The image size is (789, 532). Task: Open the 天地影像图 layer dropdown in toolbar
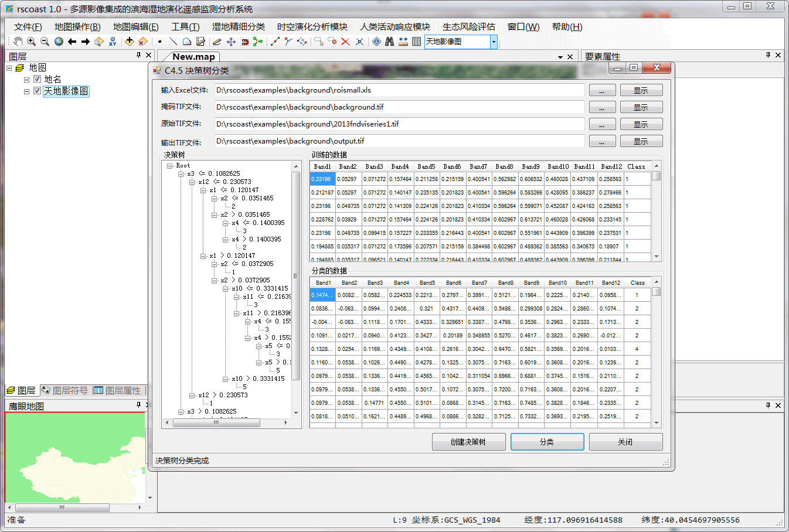(494, 42)
